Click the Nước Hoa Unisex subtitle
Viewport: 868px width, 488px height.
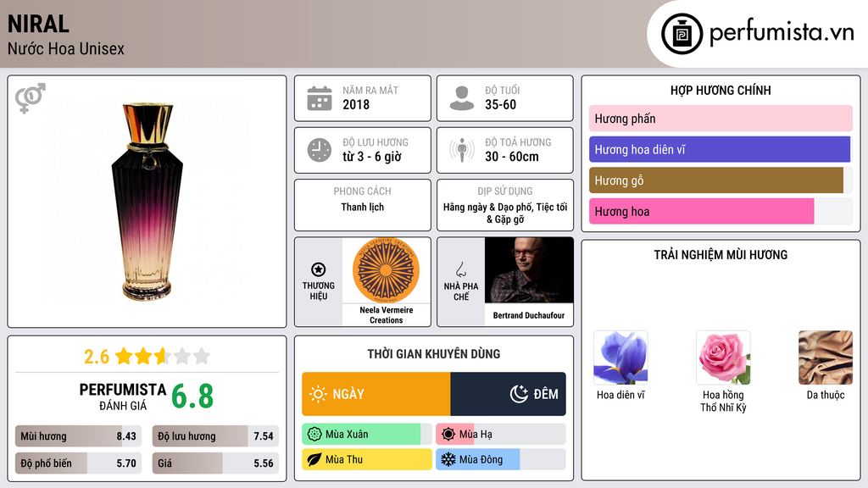pos(66,48)
